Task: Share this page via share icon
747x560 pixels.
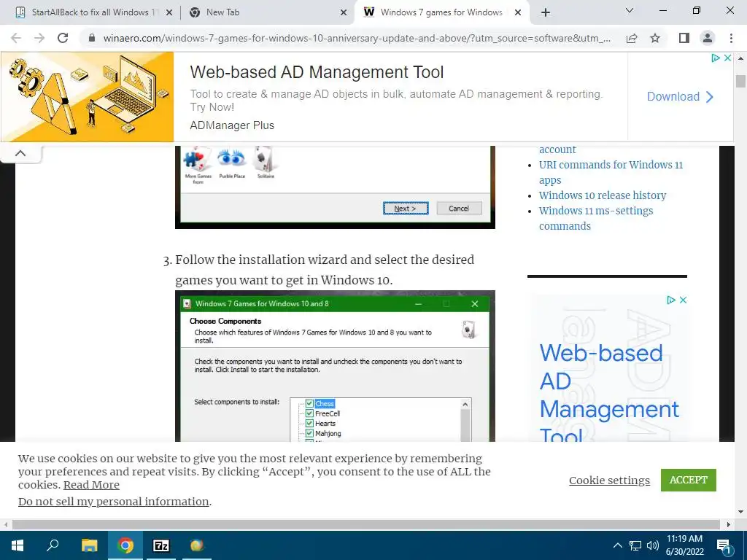Action: coord(632,38)
